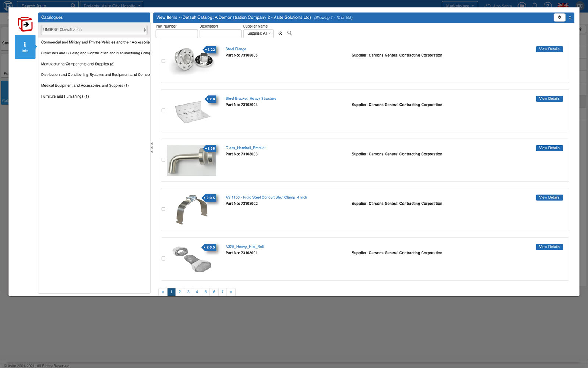View Details for AS 1100 Conduit Strut Clamp
The height and width of the screenshot is (368, 588).
pos(549,198)
